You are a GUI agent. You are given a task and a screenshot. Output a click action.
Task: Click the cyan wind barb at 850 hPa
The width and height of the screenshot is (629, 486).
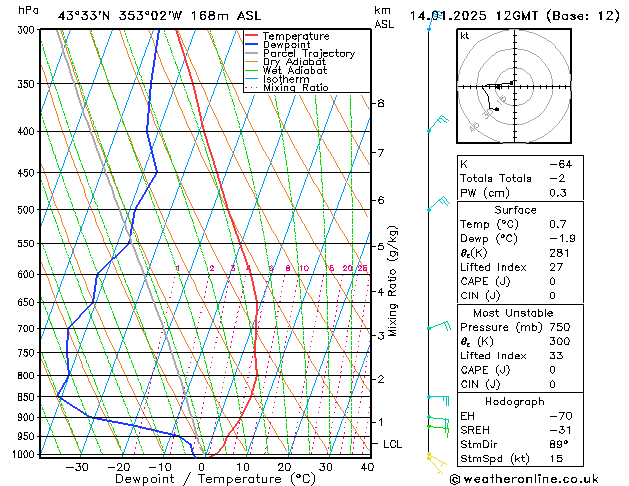click(438, 400)
